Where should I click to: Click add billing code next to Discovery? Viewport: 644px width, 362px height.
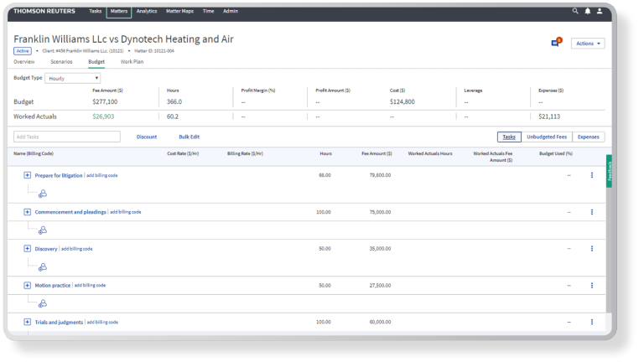point(77,249)
